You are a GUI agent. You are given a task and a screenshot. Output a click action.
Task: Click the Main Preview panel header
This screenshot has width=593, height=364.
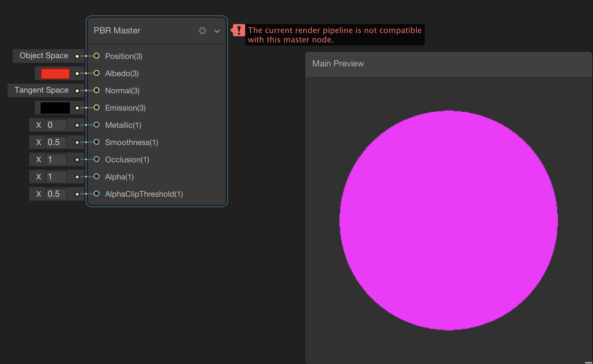click(449, 64)
